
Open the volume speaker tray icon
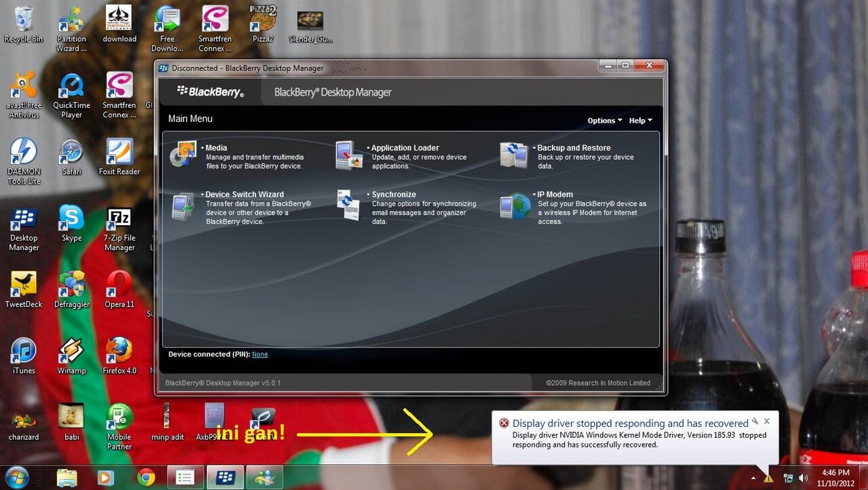coord(804,478)
